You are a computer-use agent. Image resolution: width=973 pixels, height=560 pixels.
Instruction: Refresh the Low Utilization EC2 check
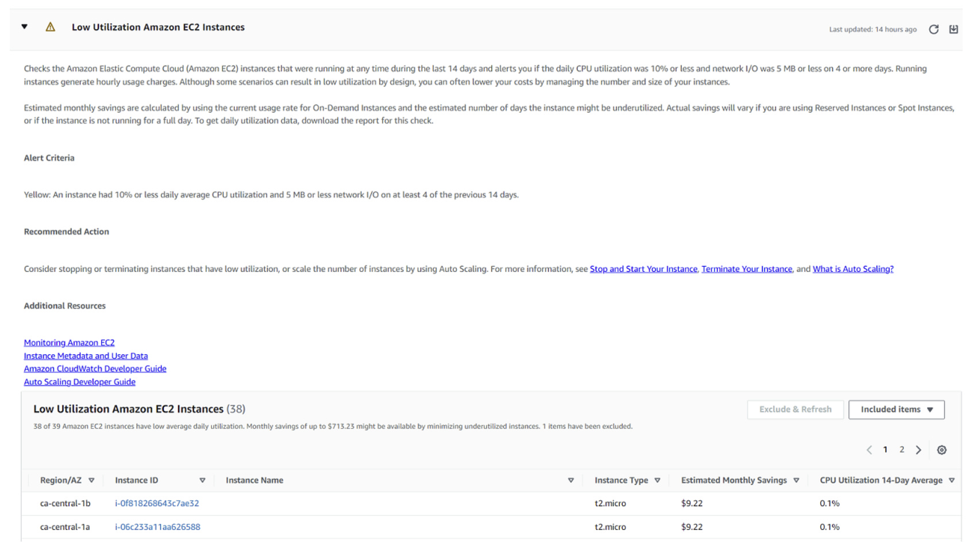click(x=933, y=29)
